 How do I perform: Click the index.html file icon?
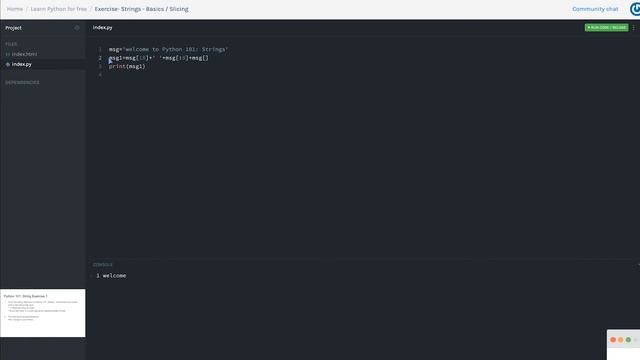8,54
